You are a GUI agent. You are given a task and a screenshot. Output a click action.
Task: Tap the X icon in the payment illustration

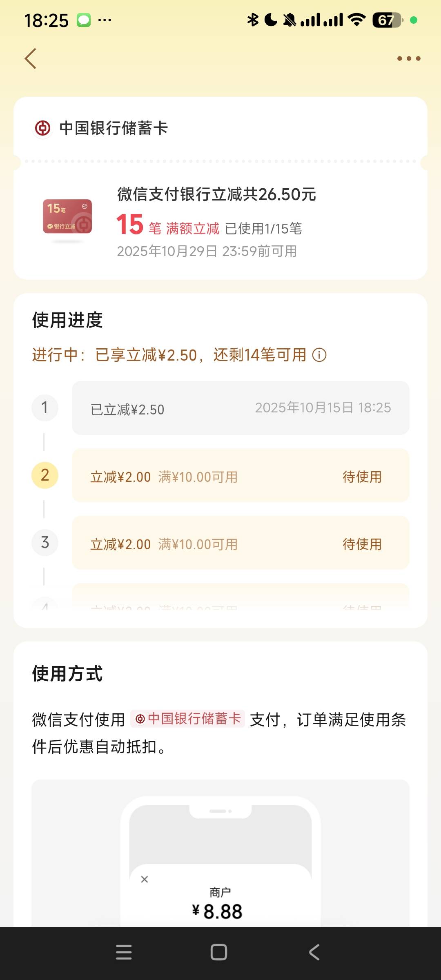click(x=145, y=879)
